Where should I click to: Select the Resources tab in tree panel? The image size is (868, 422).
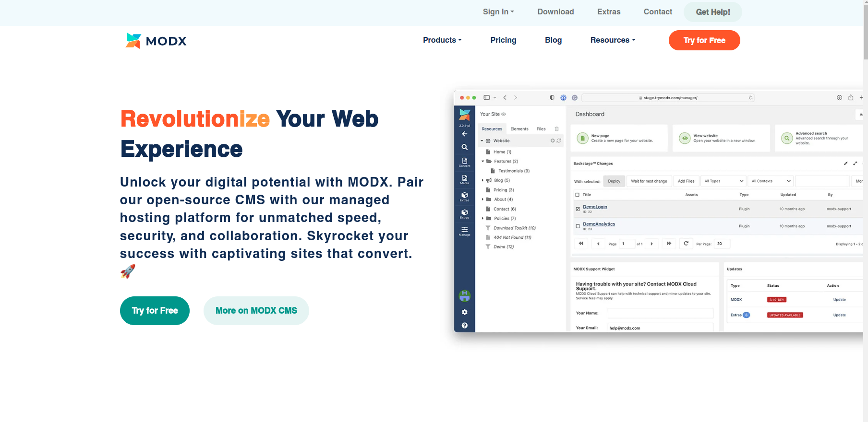click(x=492, y=129)
